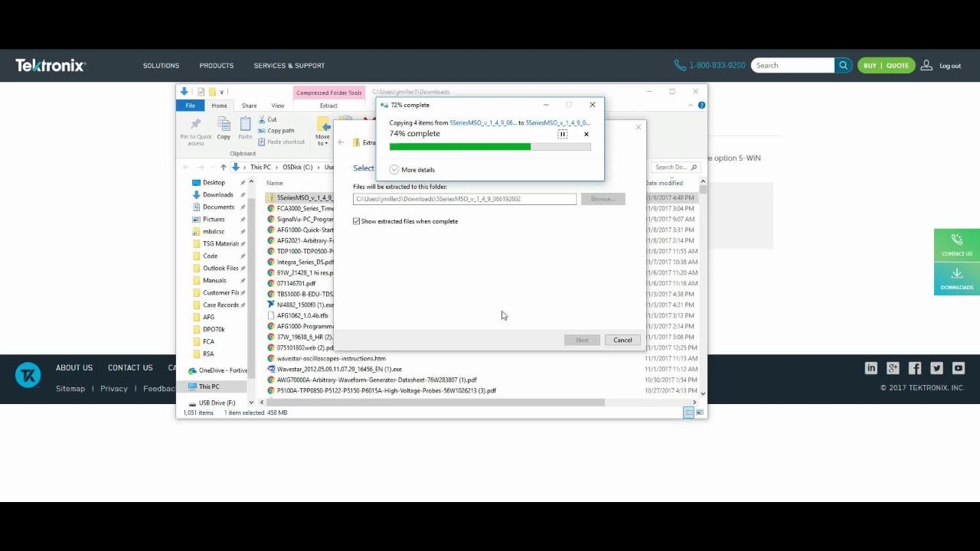Uncheck Show extracted files when complete
980x551 pixels.
357,221
